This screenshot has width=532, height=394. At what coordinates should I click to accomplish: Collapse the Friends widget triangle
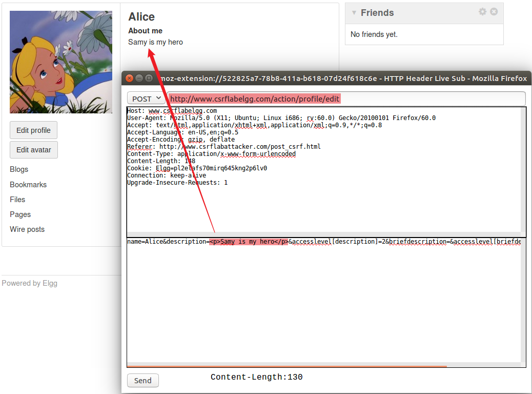354,13
